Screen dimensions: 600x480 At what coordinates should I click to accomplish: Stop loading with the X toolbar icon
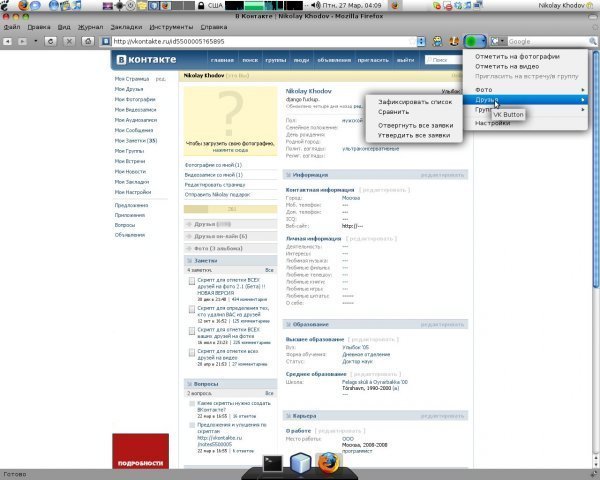[x=69, y=41]
